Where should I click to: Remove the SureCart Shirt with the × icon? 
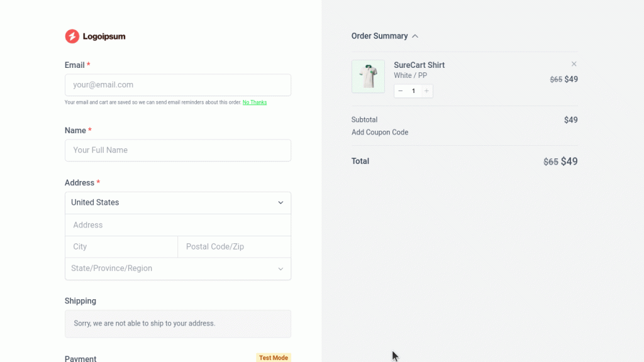pyautogui.click(x=574, y=63)
